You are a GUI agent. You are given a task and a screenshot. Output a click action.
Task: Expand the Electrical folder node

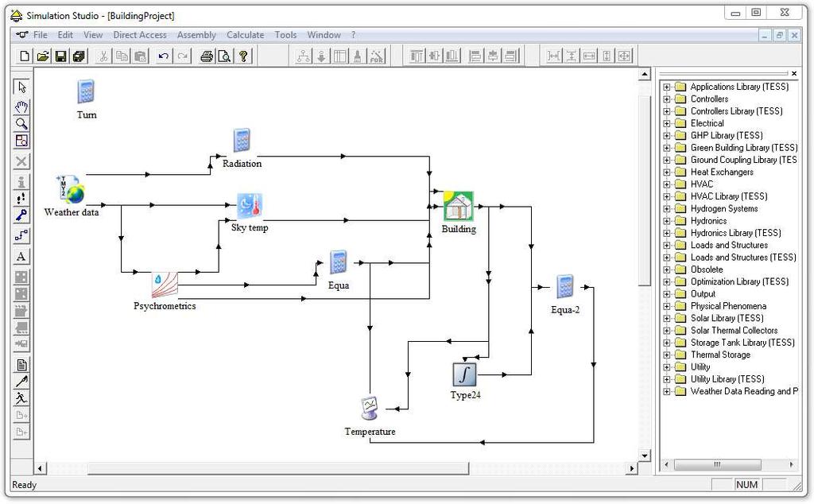pyautogui.click(x=667, y=123)
